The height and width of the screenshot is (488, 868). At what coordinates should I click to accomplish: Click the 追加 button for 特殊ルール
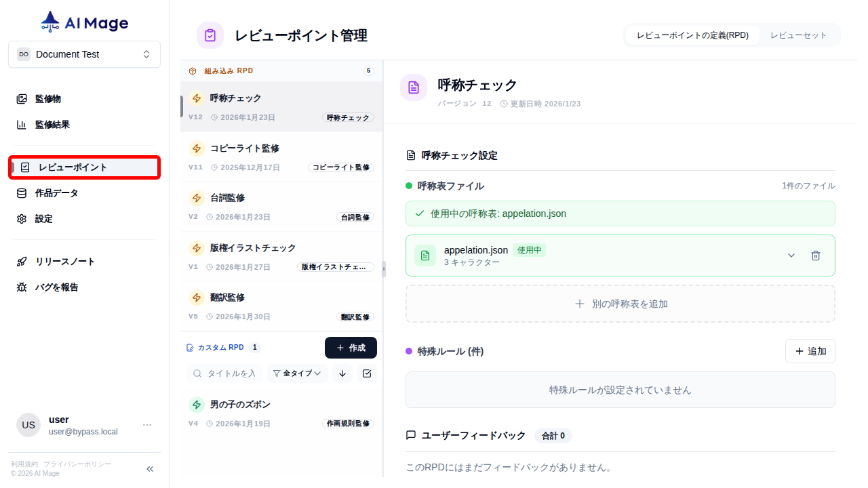point(810,350)
